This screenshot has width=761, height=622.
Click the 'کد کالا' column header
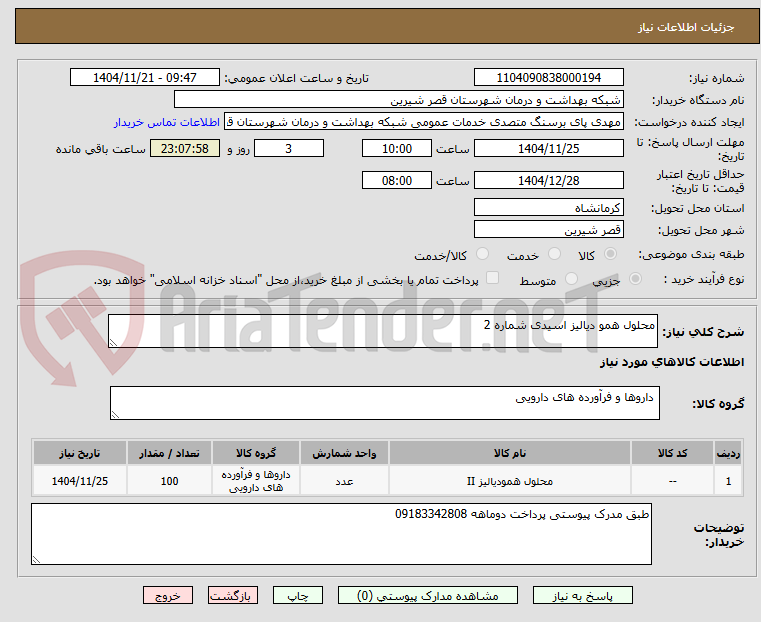point(673,453)
